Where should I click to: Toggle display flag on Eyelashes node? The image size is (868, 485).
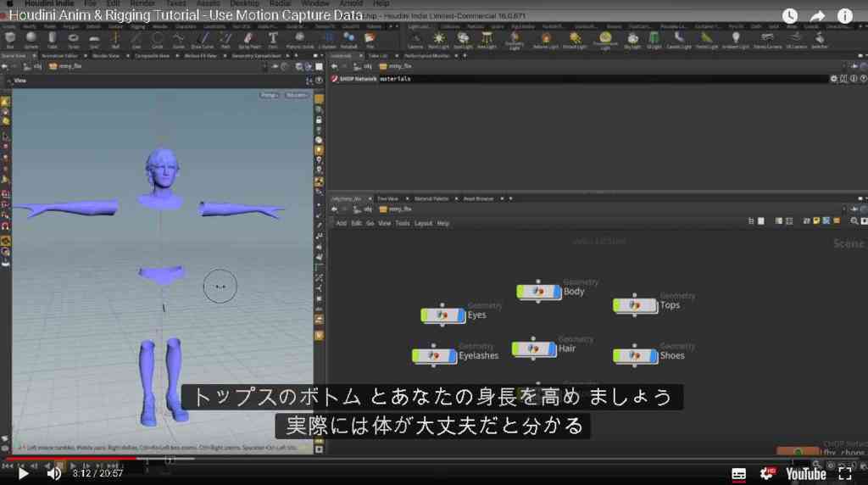453,356
